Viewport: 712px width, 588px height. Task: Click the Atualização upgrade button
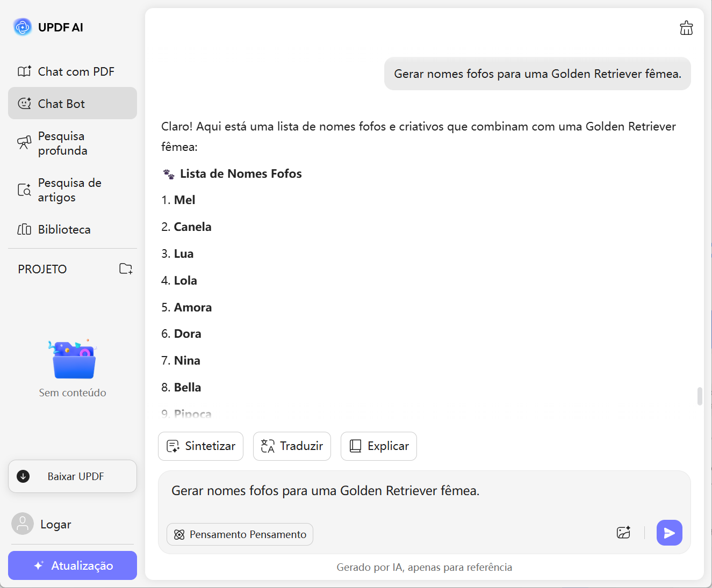[x=73, y=565]
